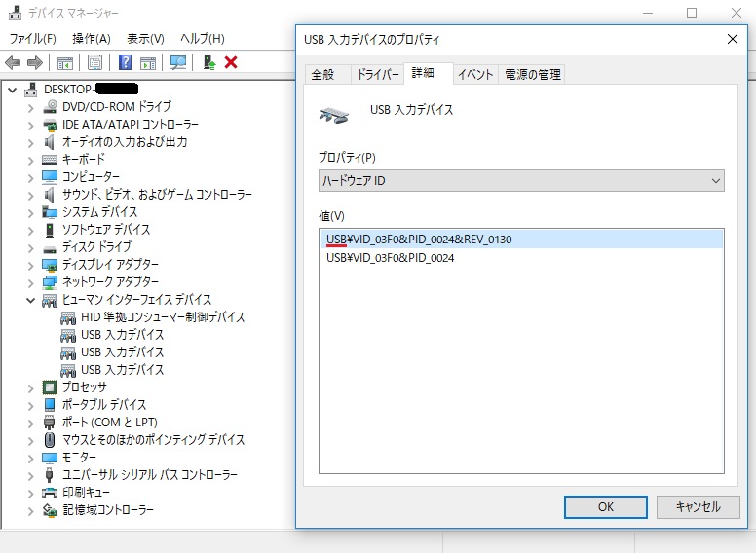Expand the オーディオの入力および出力 node
Screen dimensions: 756x553
pos(31,142)
